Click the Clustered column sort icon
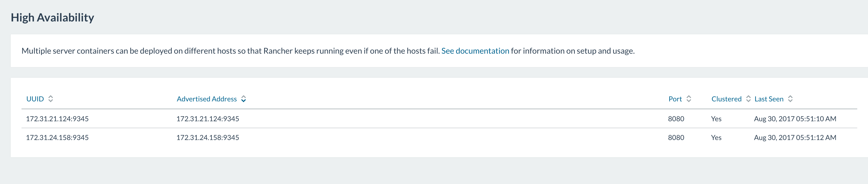 tap(748, 99)
